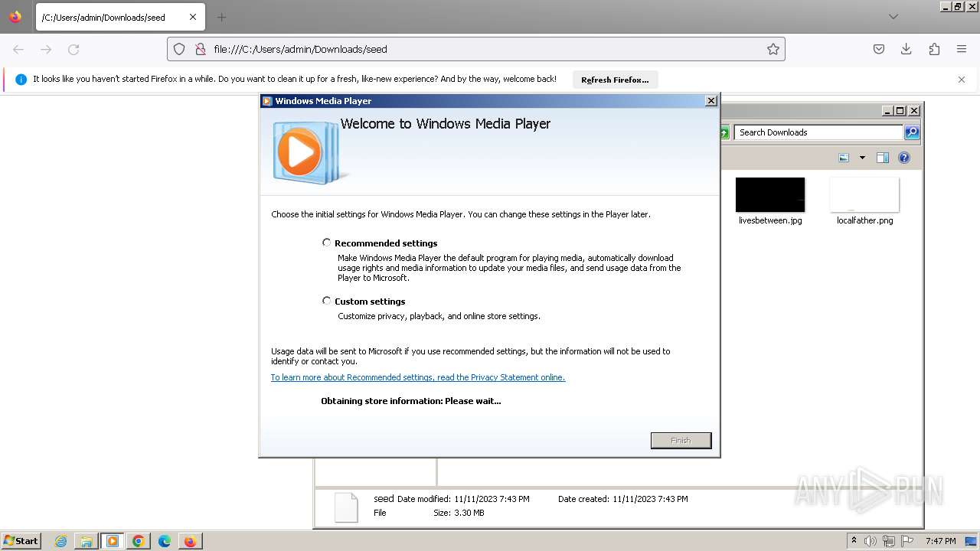The image size is (980, 551).
Task: Reload the current Firefox page
Action: (x=73, y=49)
